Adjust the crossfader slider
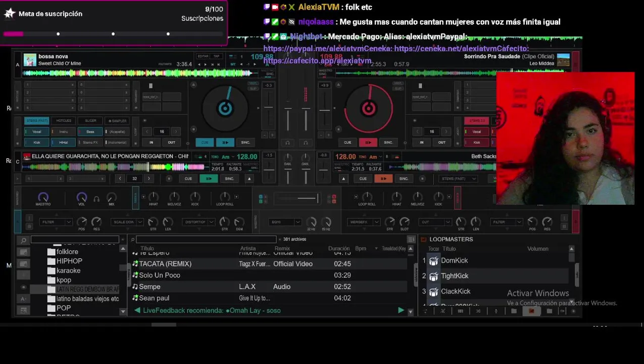Screen dimensions: 644x364 pyautogui.click(x=298, y=198)
